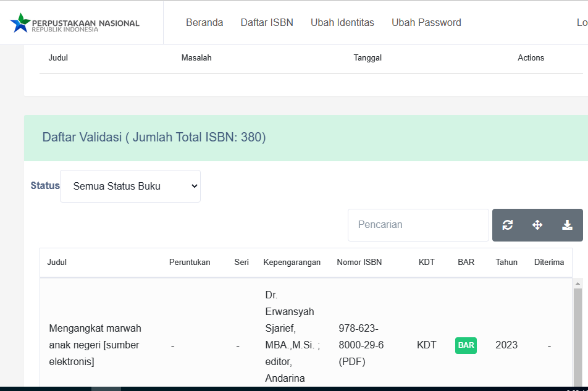This screenshot has height=391, width=588.
Task: Click the Status label
Action: [45, 185]
